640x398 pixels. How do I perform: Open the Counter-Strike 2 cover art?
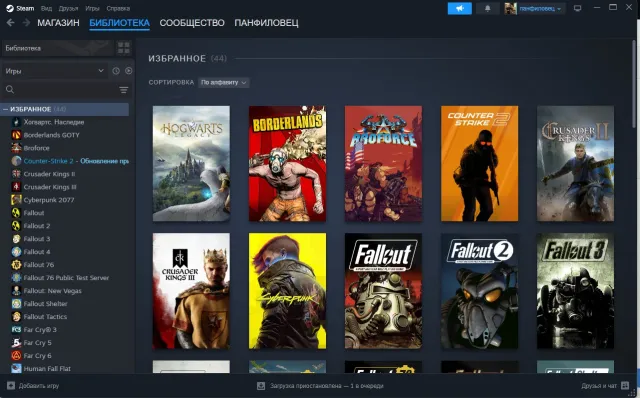coord(480,164)
